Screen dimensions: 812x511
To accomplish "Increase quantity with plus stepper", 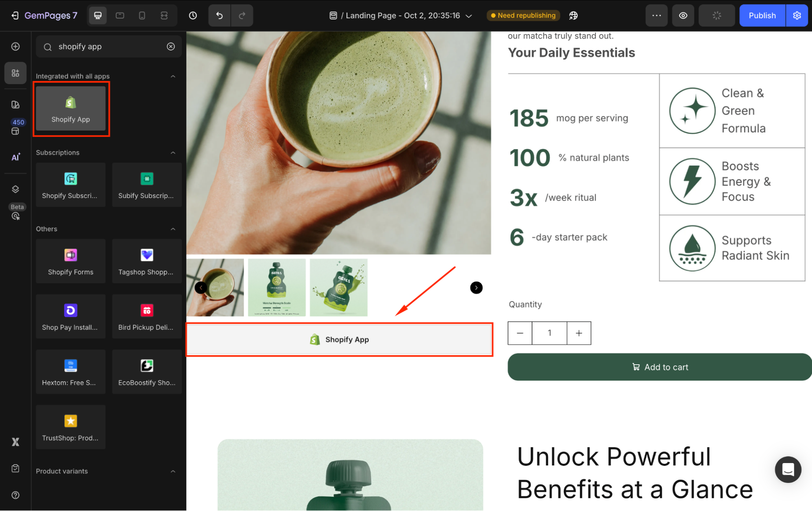I will 579,333.
